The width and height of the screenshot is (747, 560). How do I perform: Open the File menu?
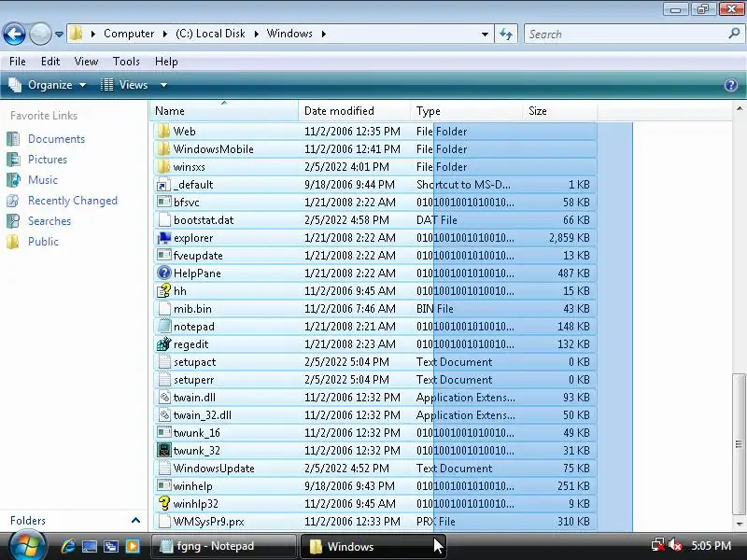[x=18, y=62]
